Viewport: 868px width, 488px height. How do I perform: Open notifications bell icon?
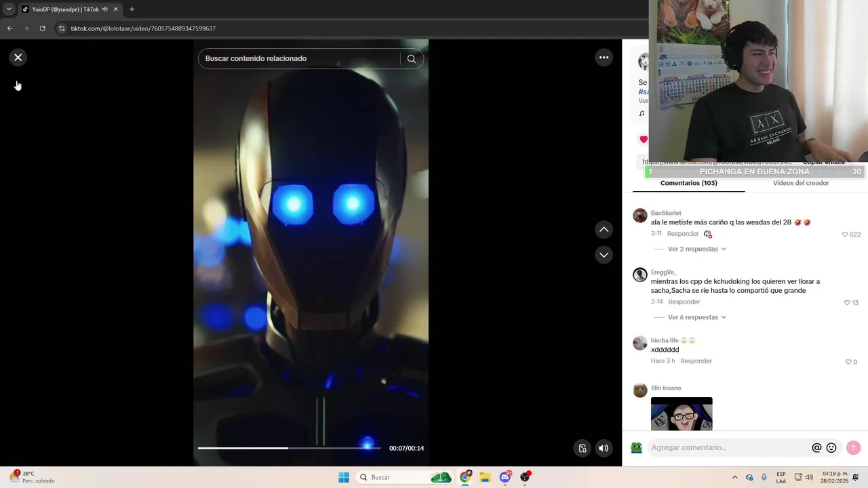856,477
